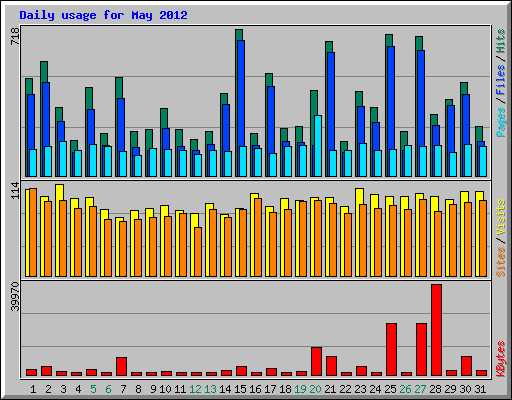The width and height of the screenshot is (512, 400).
Task: Select the yellow Visits bar for day 31
Action: (x=480, y=196)
